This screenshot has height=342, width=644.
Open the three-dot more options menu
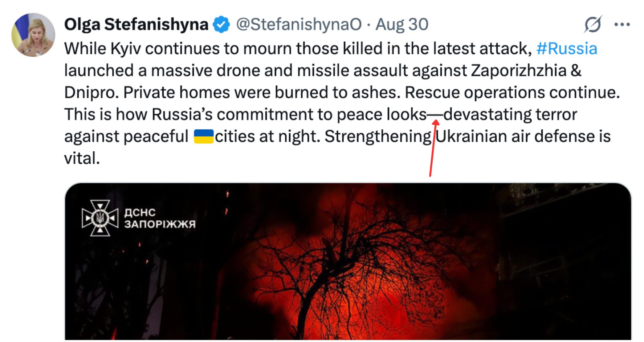point(621,24)
